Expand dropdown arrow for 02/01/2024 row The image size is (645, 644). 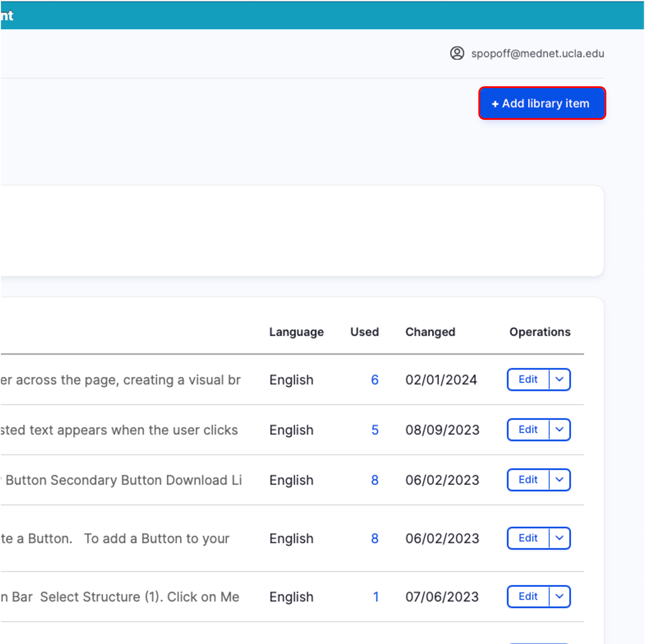click(559, 379)
